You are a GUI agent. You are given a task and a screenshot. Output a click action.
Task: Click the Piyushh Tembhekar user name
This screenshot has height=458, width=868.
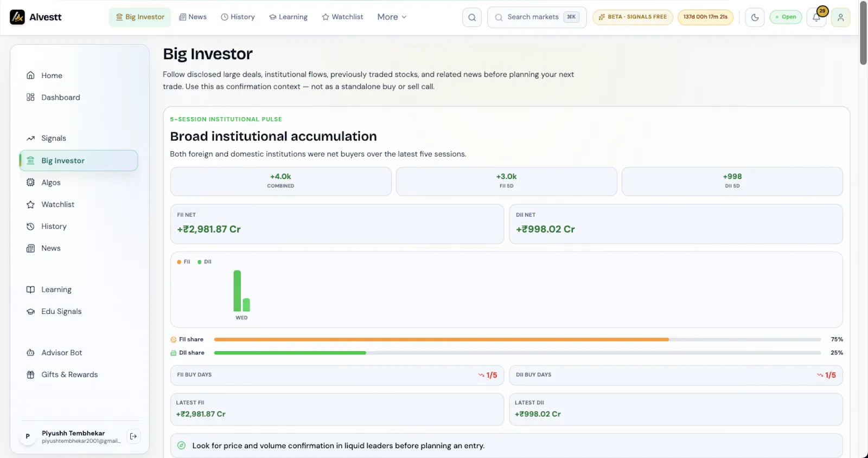click(x=73, y=433)
